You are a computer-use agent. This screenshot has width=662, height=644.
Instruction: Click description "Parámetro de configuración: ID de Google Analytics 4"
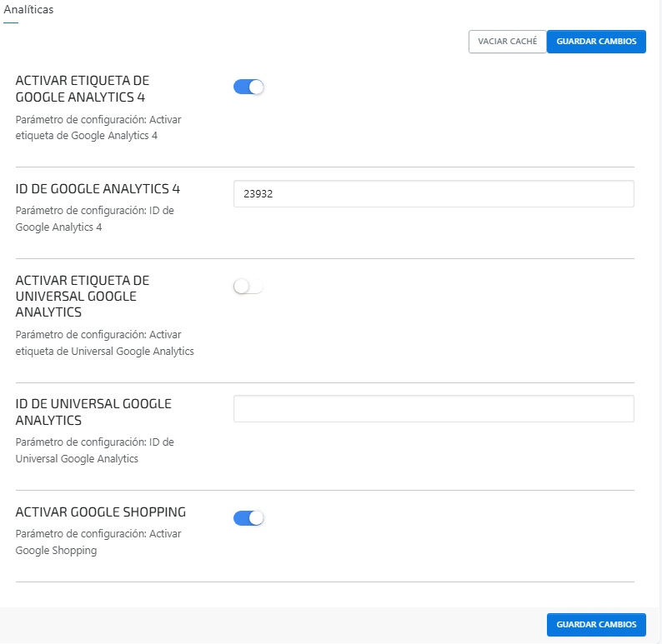(x=94, y=219)
